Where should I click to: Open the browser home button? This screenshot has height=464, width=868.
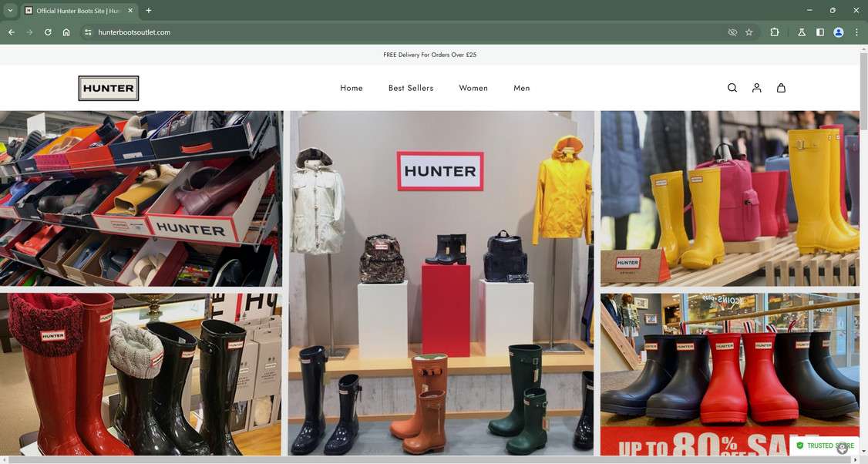coord(66,32)
